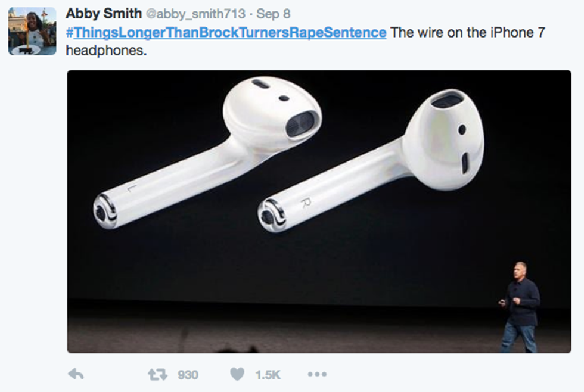The height and width of the screenshot is (392, 584).
Task: Like the tweet with the heart icon
Action: (x=237, y=374)
